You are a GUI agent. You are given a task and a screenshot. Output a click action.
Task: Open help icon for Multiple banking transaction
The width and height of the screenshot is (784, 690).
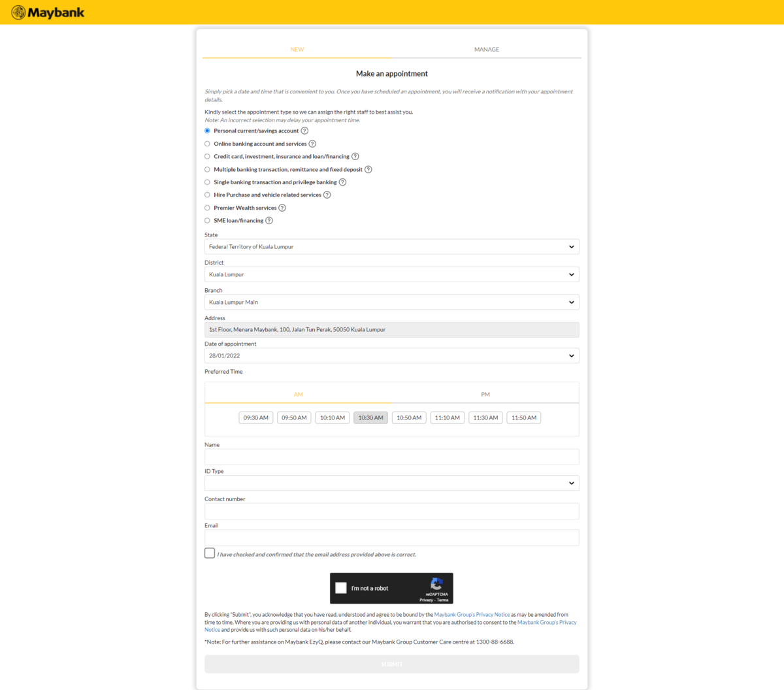point(368,169)
